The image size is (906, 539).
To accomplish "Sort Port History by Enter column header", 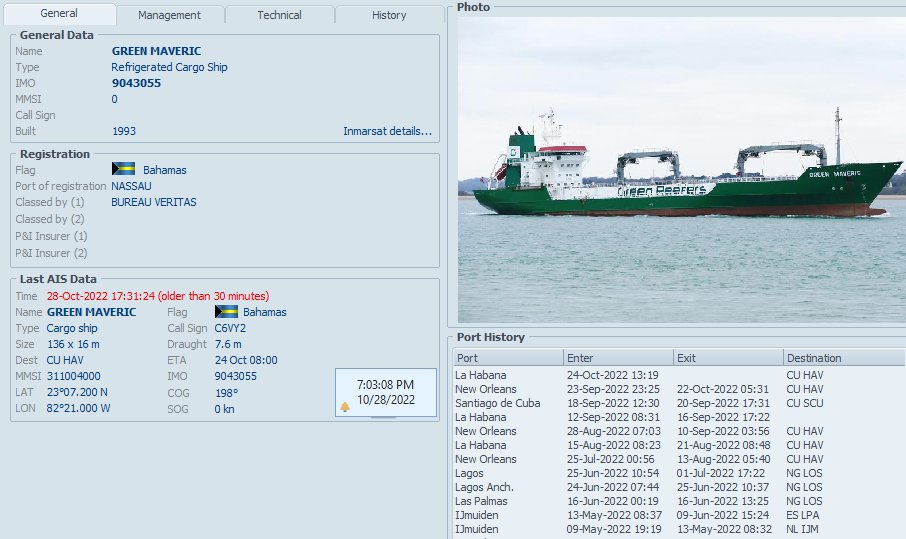I will click(618, 358).
